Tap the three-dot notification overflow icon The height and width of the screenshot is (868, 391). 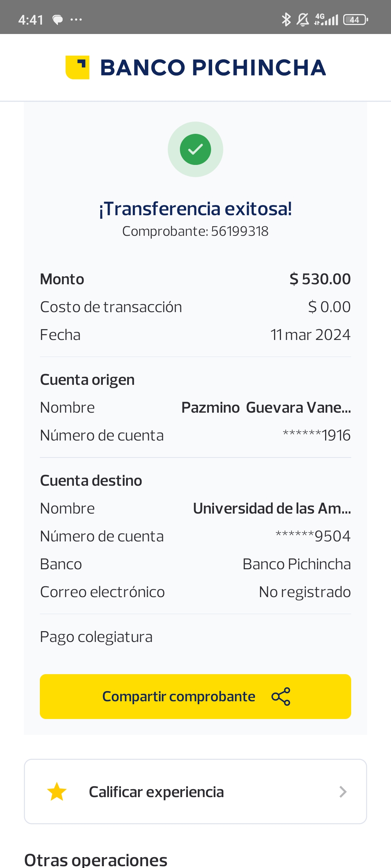click(x=76, y=20)
